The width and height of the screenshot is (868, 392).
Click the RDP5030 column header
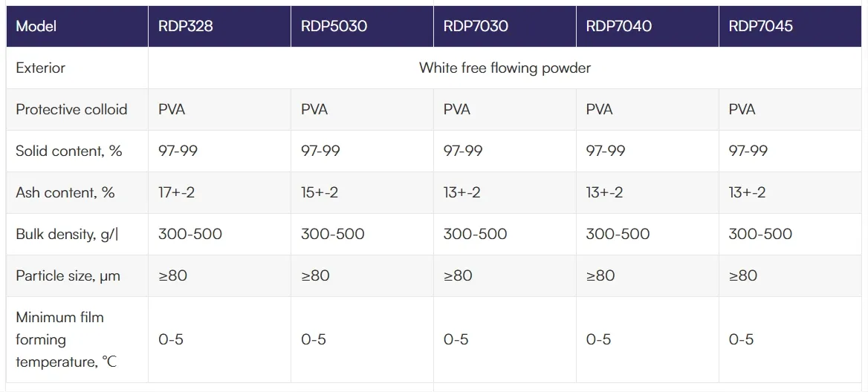(334, 26)
